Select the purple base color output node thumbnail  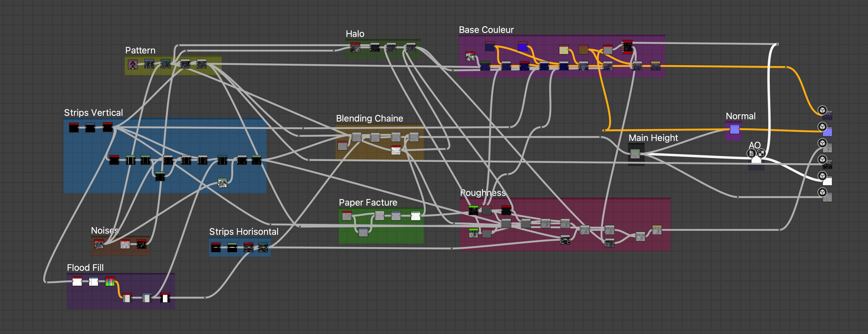click(827, 115)
